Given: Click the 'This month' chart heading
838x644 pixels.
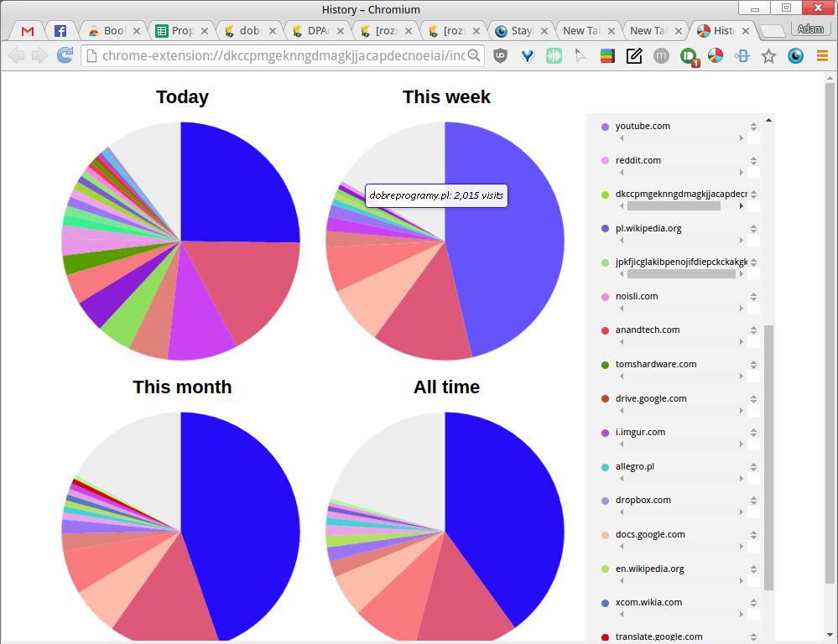Looking at the screenshot, I should pyautogui.click(x=182, y=387).
